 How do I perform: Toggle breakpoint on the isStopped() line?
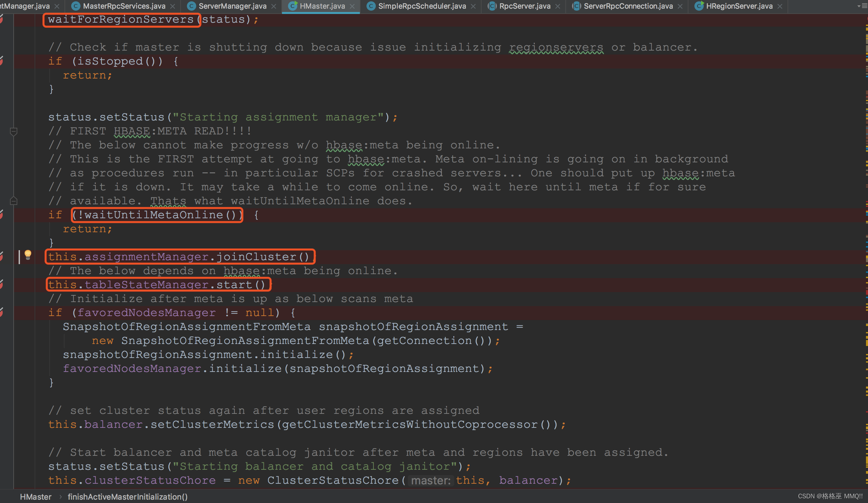[2, 61]
